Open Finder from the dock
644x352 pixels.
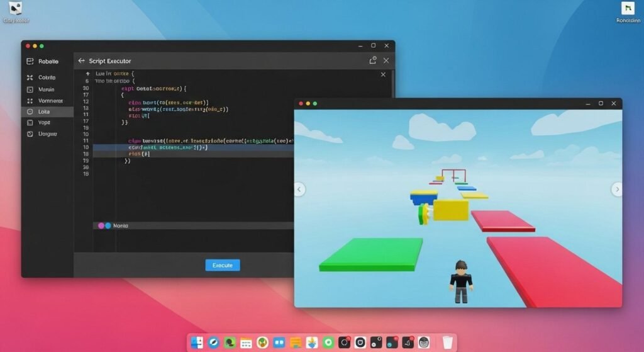pos(197,343)
